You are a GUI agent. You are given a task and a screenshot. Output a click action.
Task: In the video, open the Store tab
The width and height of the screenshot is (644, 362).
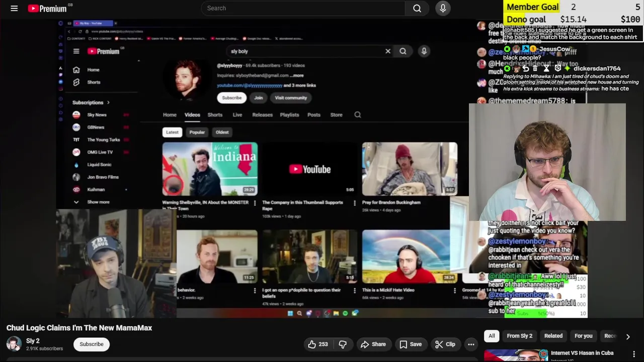pyautogui.click(x=336, y=115)
